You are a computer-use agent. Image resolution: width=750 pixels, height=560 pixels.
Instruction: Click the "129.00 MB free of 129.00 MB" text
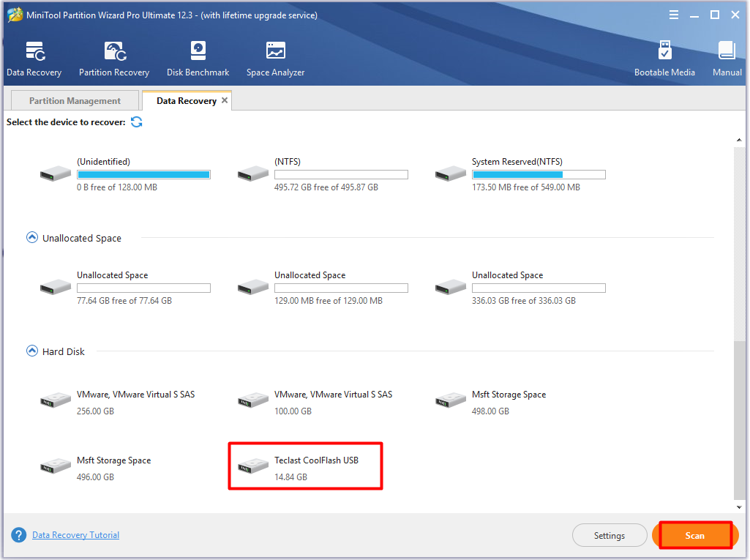(328, 301)
